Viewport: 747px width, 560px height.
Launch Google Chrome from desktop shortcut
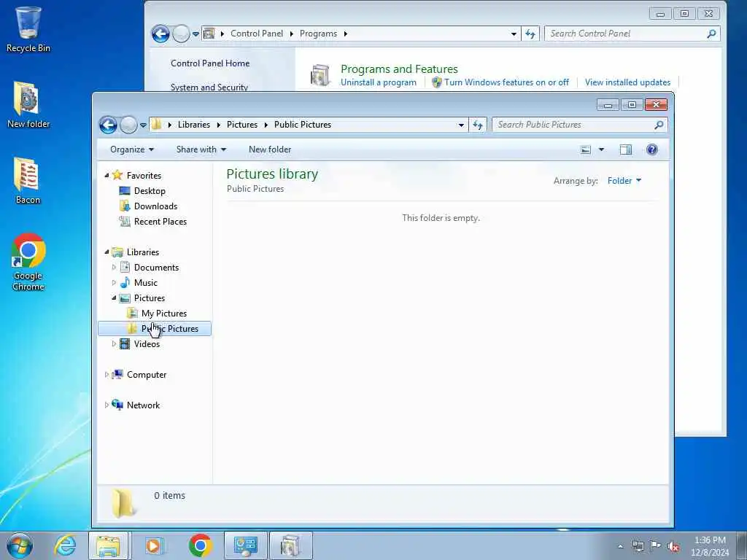28,262
